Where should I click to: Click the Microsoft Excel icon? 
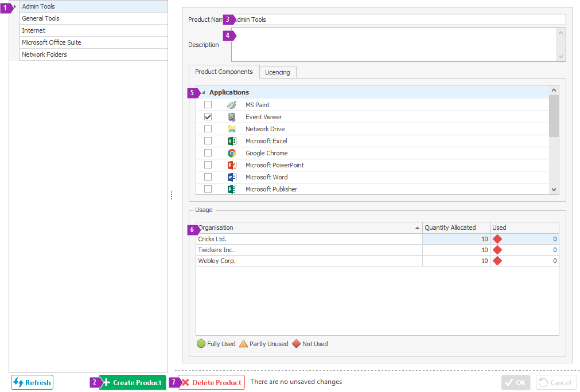pos(232,141)
